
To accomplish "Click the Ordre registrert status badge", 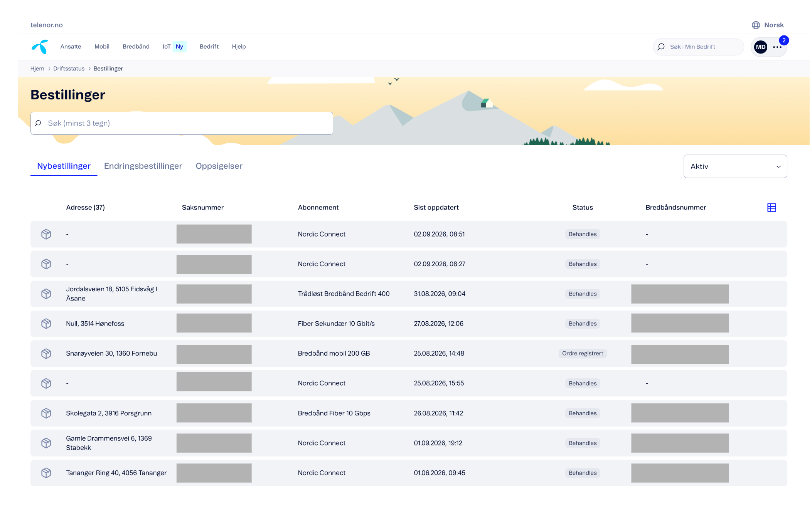I will tap(582, 354).
